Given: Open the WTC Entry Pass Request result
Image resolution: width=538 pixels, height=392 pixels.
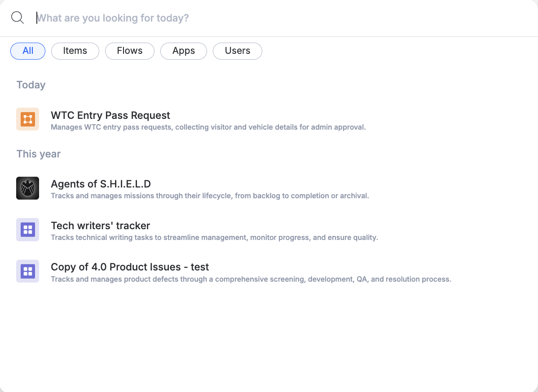Looking at the screenshot, I should coord(110,115).
